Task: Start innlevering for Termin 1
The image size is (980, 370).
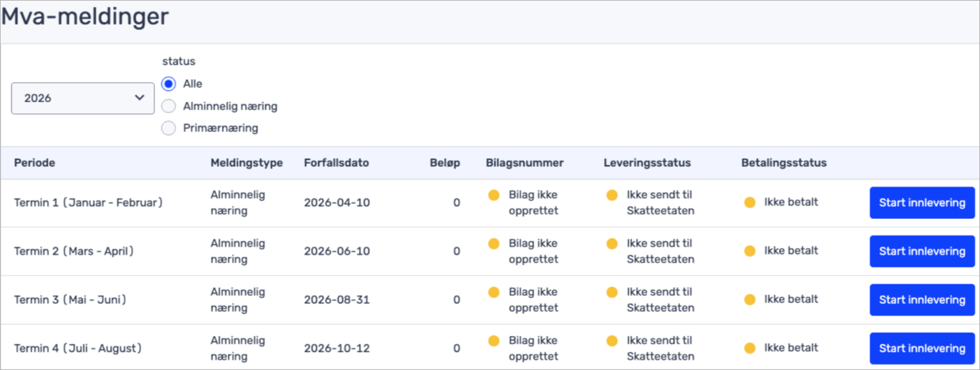Action: (x=922, y=203)
